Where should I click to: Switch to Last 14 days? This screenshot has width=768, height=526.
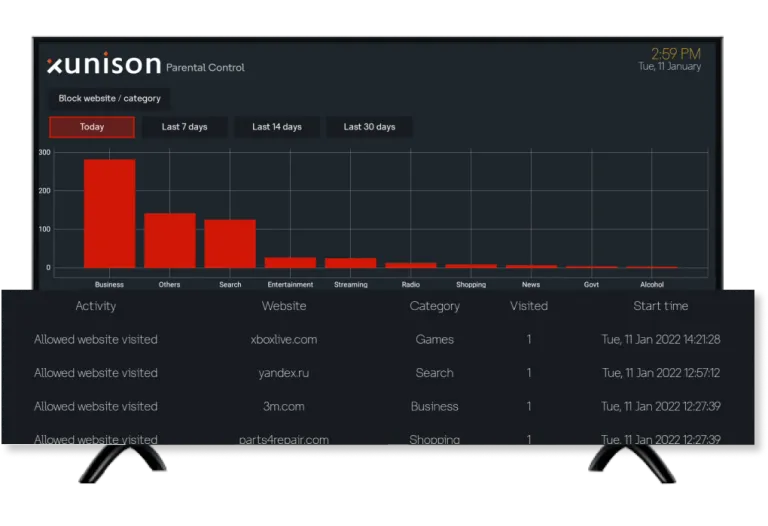pyautogui.click(x=277, y=127)
